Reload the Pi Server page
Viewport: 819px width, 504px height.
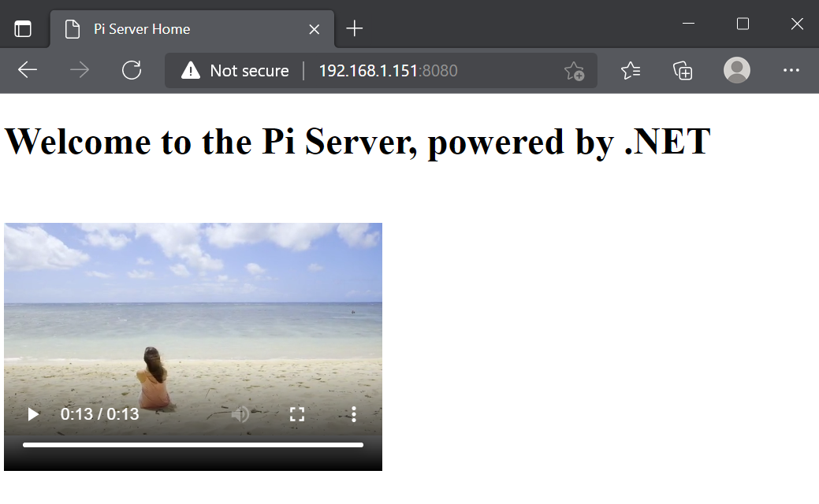click(x=131, y=70)
